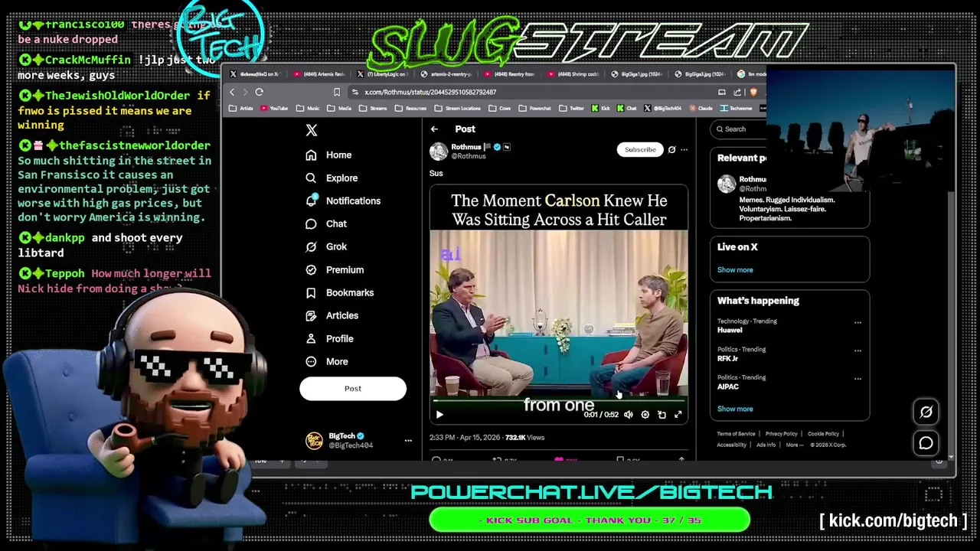Expand More footer menu
This screenshot has height=551, width=980.
point(795,445)
